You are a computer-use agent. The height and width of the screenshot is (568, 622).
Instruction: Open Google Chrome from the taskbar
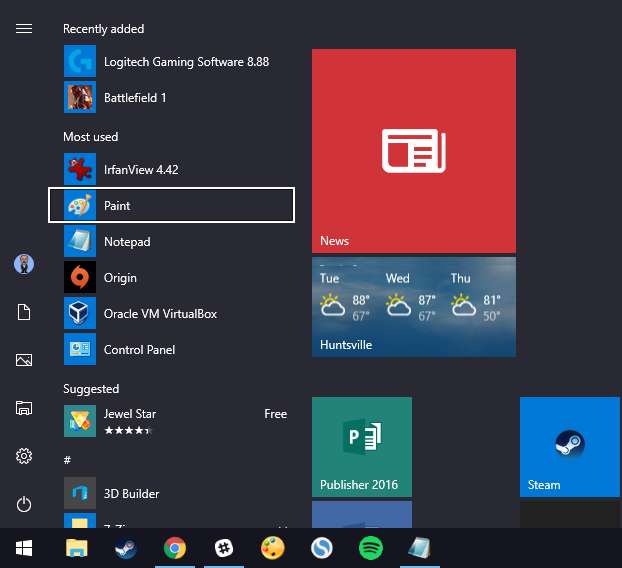coord(175,548)
